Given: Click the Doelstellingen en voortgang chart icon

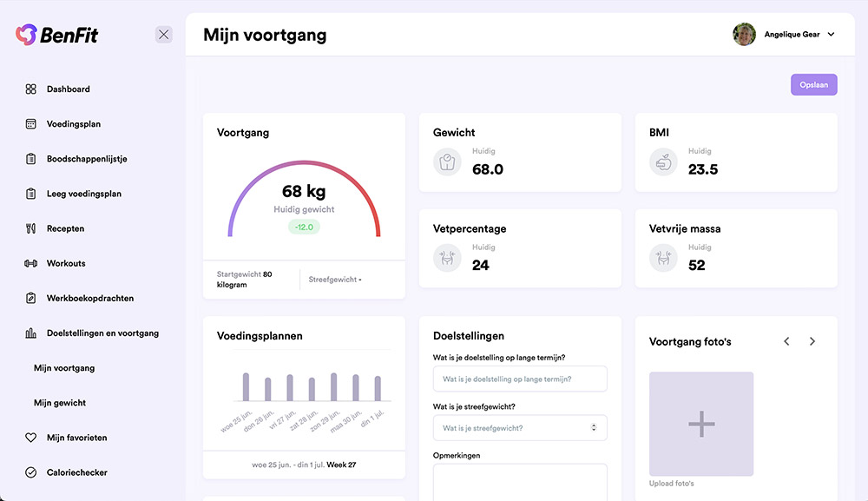Looking at the screenshot, I should pos(29,332).
